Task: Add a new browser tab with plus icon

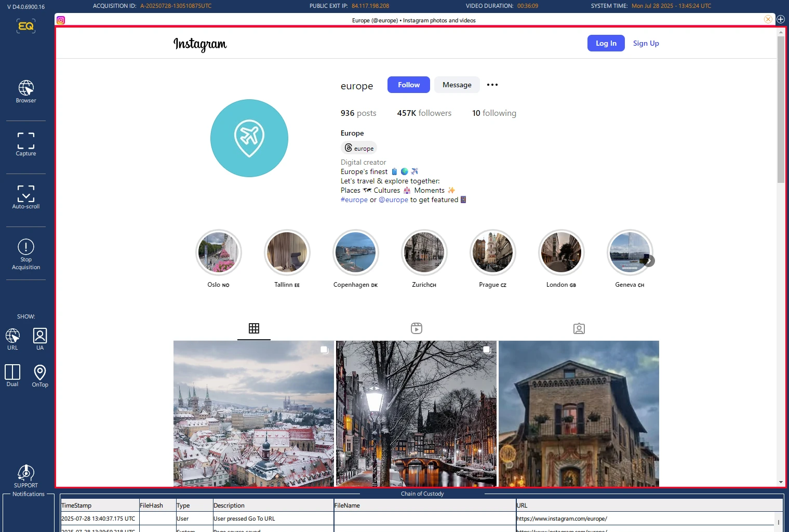Action: point(781,19)
